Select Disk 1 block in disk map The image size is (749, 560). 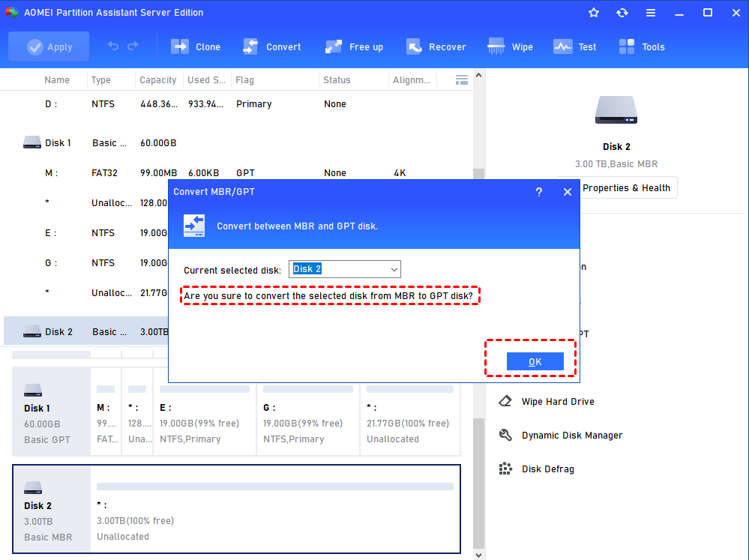51,412
